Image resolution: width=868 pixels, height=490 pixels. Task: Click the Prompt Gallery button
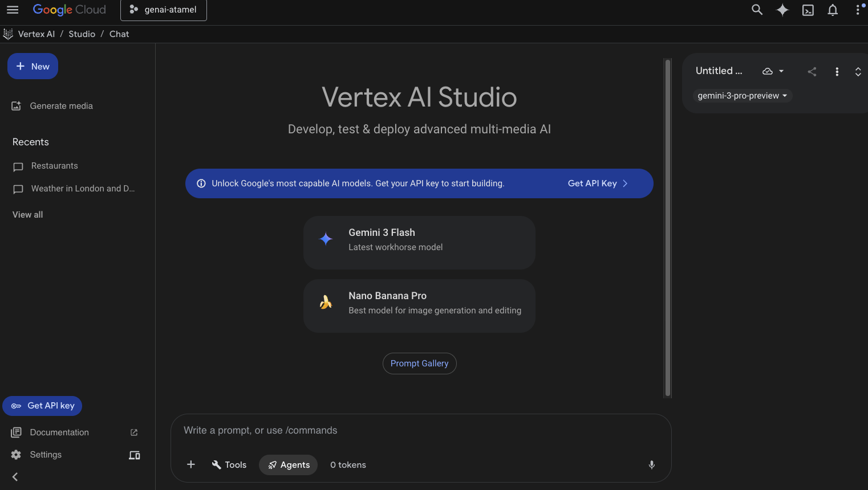tap(419, 364)
